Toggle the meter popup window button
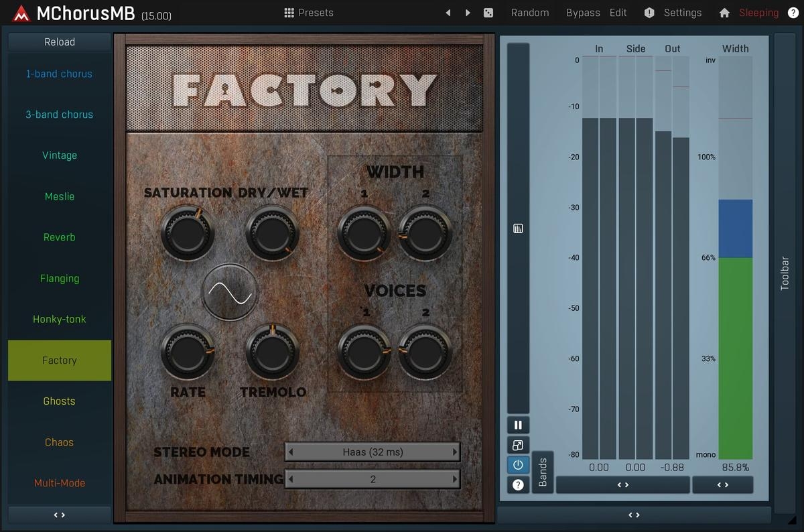 click(518, 445)
